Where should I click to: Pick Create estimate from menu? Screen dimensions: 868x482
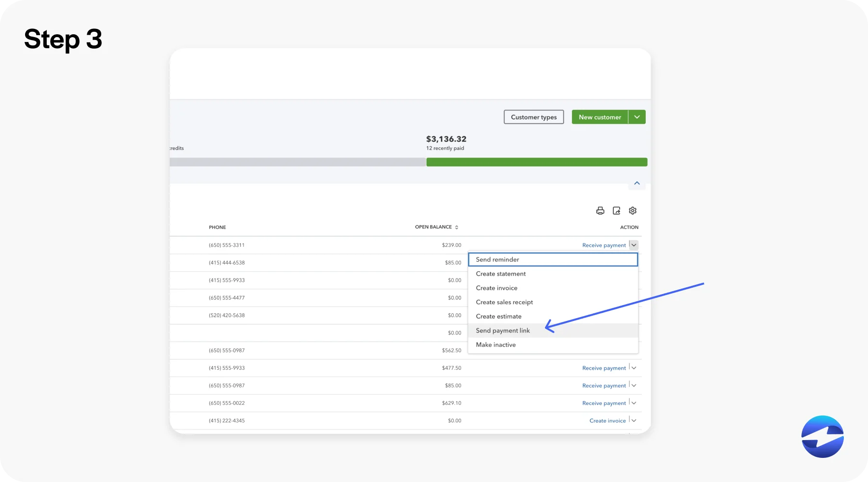[553, 316]
